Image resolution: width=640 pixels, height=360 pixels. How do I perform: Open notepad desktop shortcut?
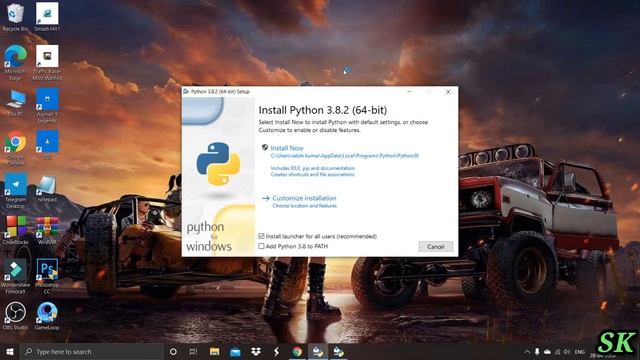47,189
